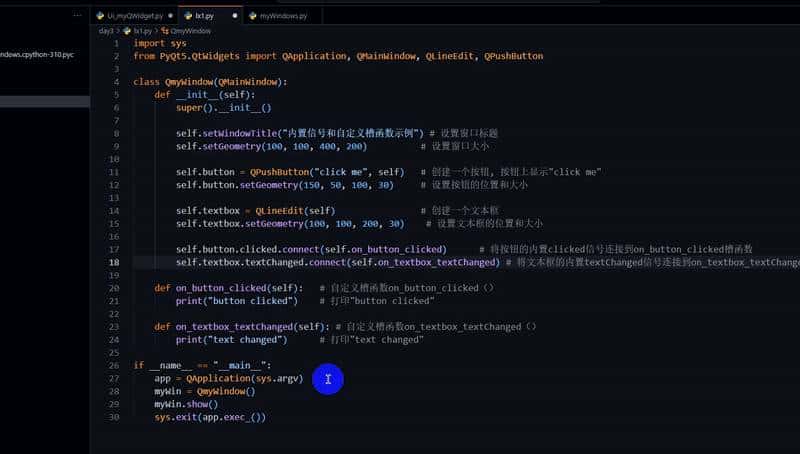Click line number 4 in gutter
This screenshot has width=800, height=454.
tap(116, 82)
